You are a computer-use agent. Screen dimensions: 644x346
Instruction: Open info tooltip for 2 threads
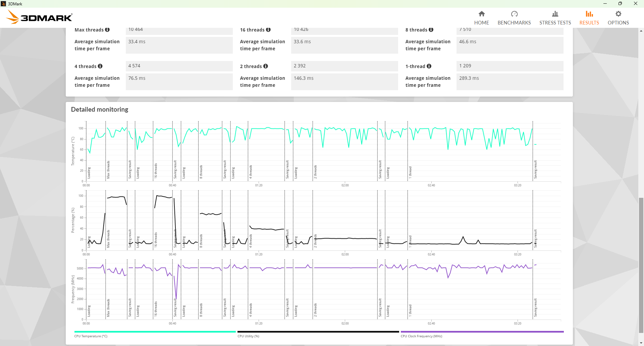pos(266,66)
